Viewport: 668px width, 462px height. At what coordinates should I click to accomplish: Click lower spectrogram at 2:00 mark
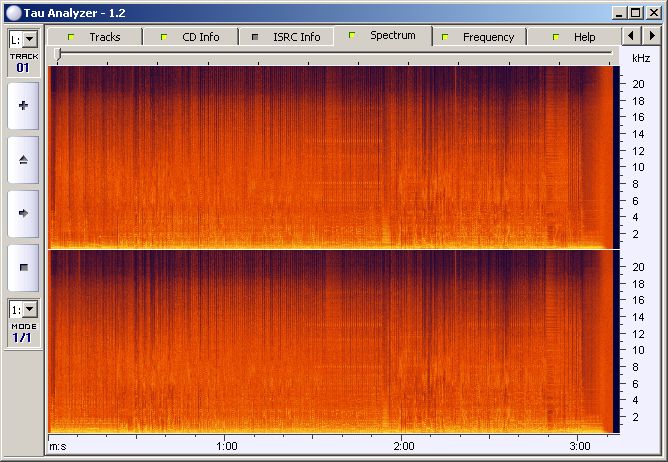tap(402, 341)
